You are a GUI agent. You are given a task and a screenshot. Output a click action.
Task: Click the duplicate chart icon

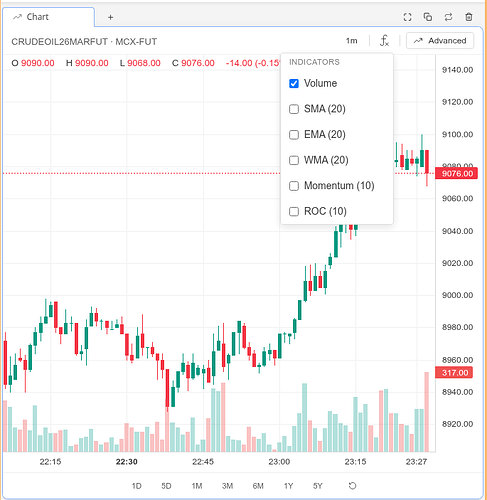pyautogui.click(x=428, y=17)
